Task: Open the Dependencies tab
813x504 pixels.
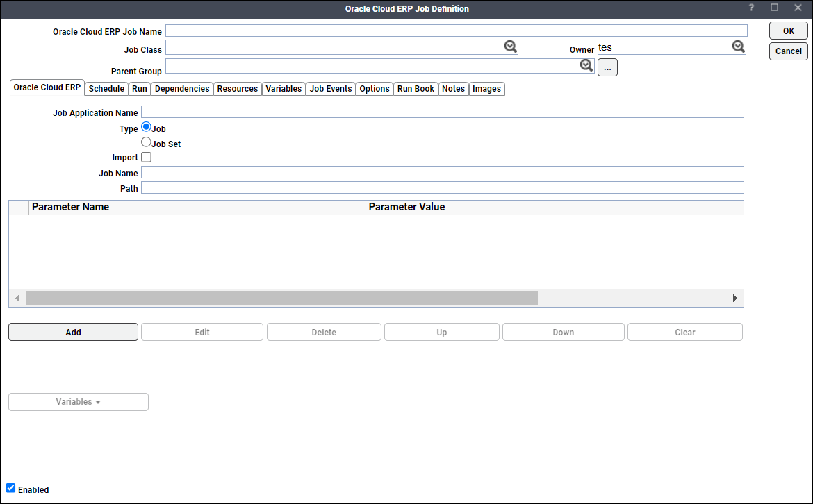Action: click(182, 89)
